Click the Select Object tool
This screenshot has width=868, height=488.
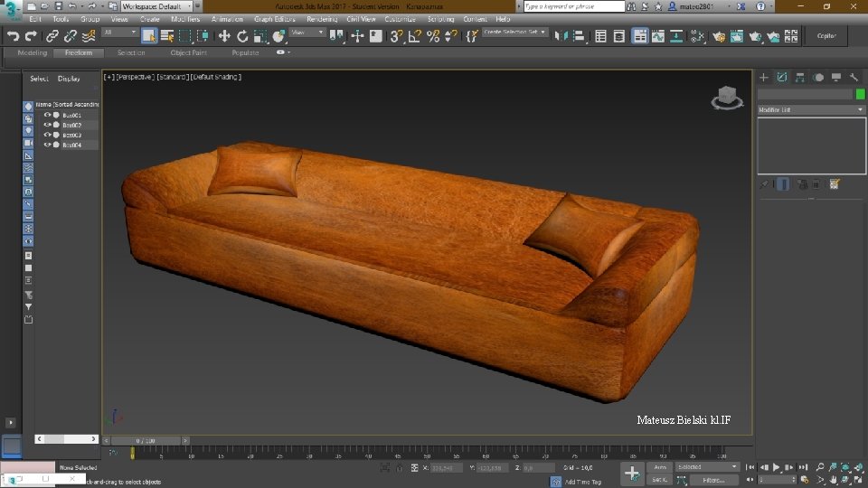pyautogui.click(x=149, y=36)
